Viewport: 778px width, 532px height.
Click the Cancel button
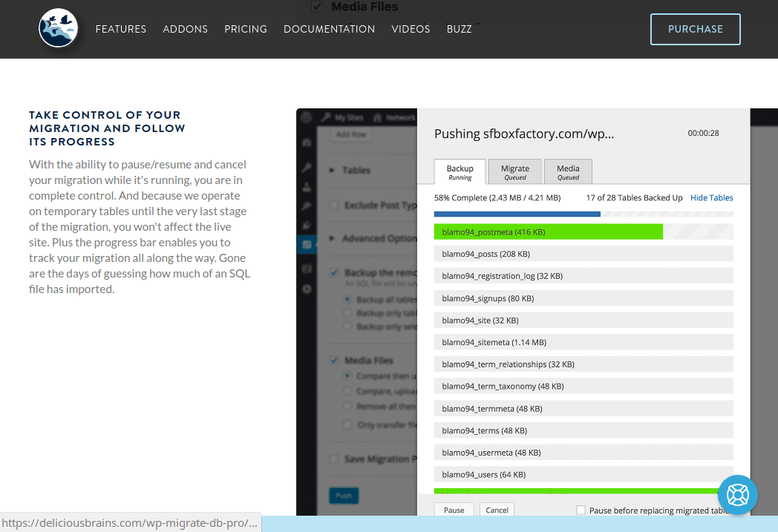[497, 510]
